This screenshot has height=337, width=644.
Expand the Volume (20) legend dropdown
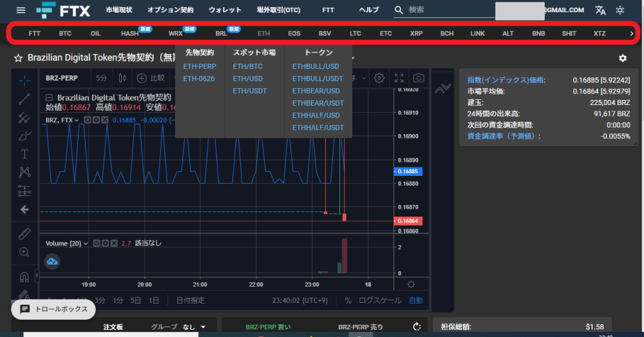click(x=86, y=244)
